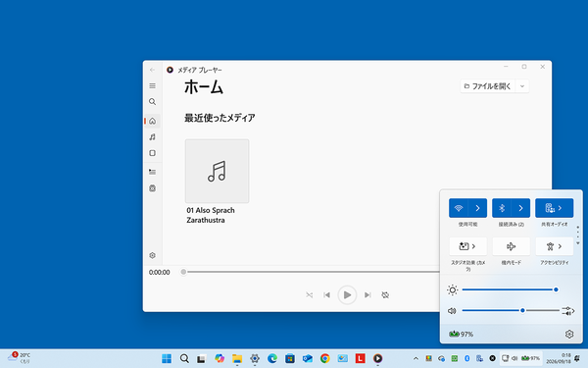Screen dimensions: 588x368
Task: Click the '01 Also Sprach Zarathustra' title
Action: point(211,215)
